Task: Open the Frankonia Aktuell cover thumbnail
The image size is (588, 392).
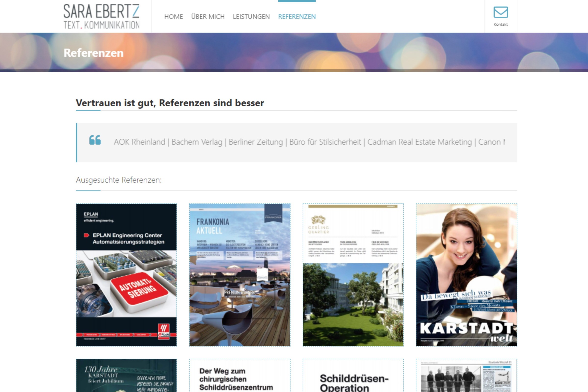Action: pos(240,275)
